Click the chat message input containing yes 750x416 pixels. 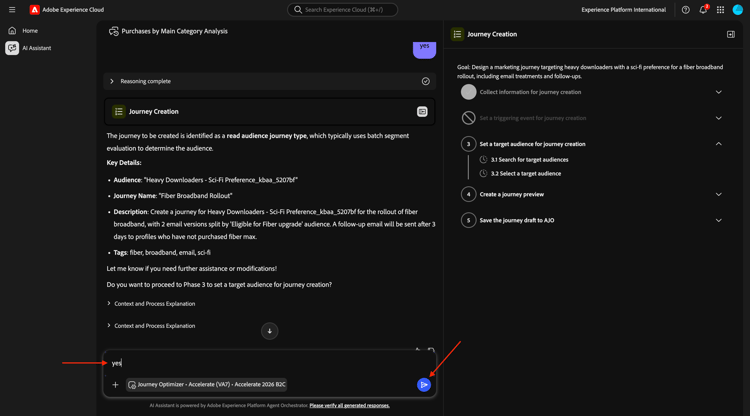point(269,363)
